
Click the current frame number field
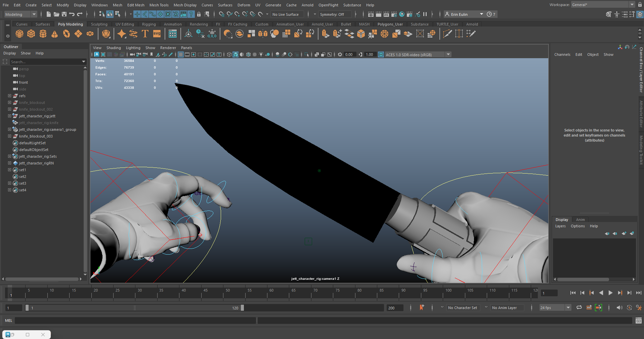549,293
